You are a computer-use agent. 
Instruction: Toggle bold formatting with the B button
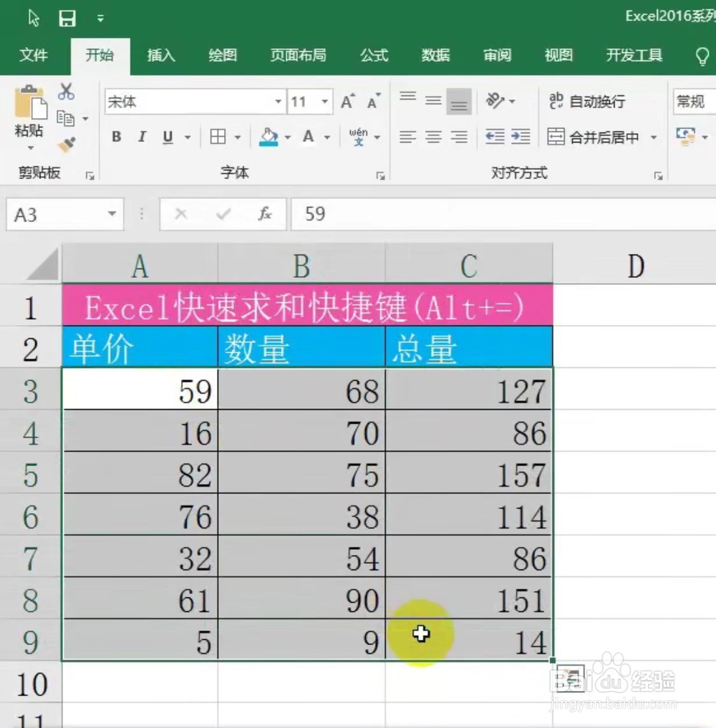pyautogui.click(x=116, y=137)
